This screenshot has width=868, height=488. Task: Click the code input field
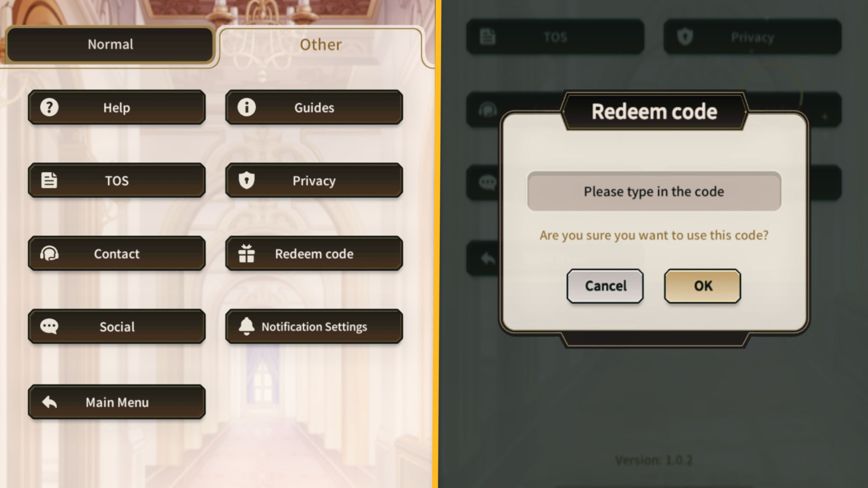pyautogui.click(x=654, y=191)
